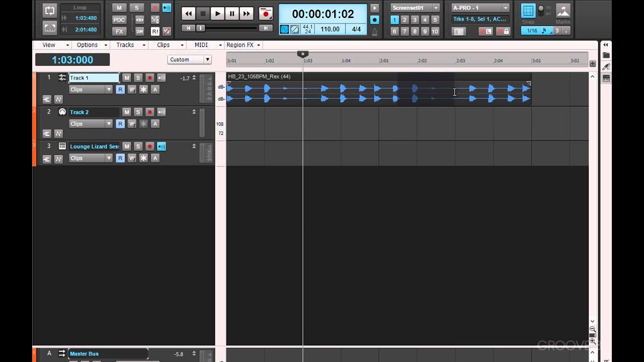Collapse Track 2 using its double-arrow

194,112
